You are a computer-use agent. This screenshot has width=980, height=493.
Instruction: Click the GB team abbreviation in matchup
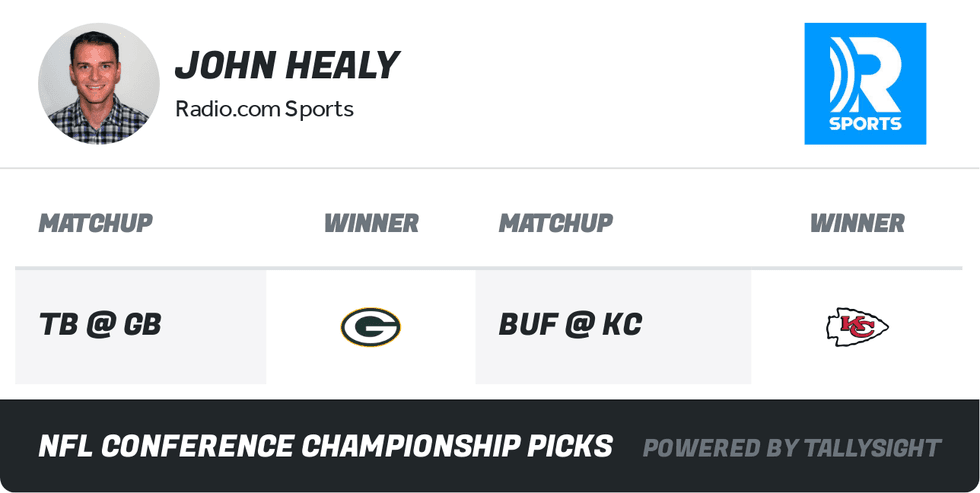tap(142, 325)
